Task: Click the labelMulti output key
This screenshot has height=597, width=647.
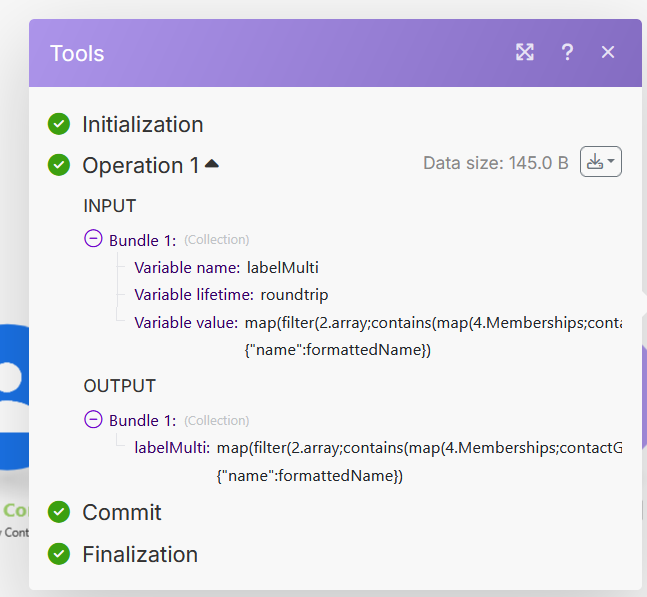Action: click(171, 448)
